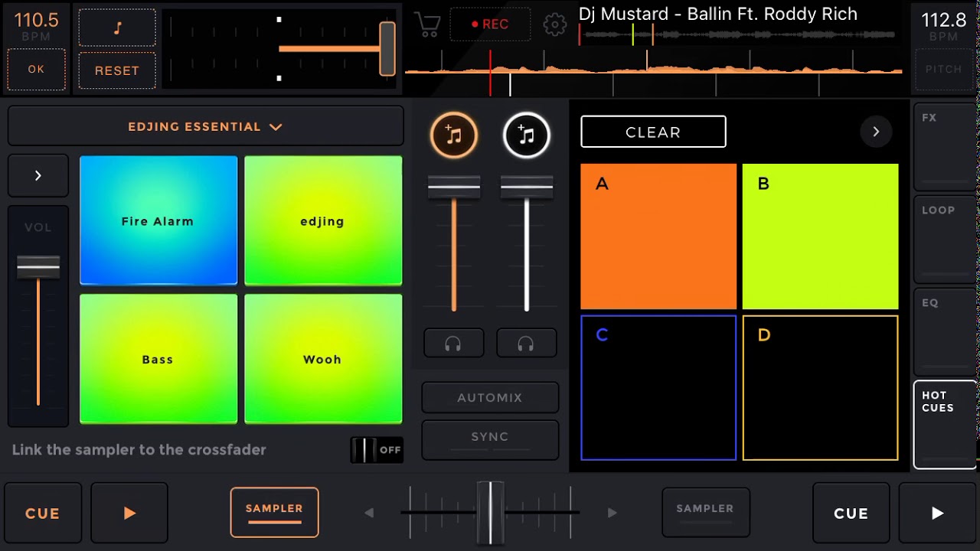This screenshot has height=551, width=980.
Task: Play the left deck
Action: (x=129, y=514)
